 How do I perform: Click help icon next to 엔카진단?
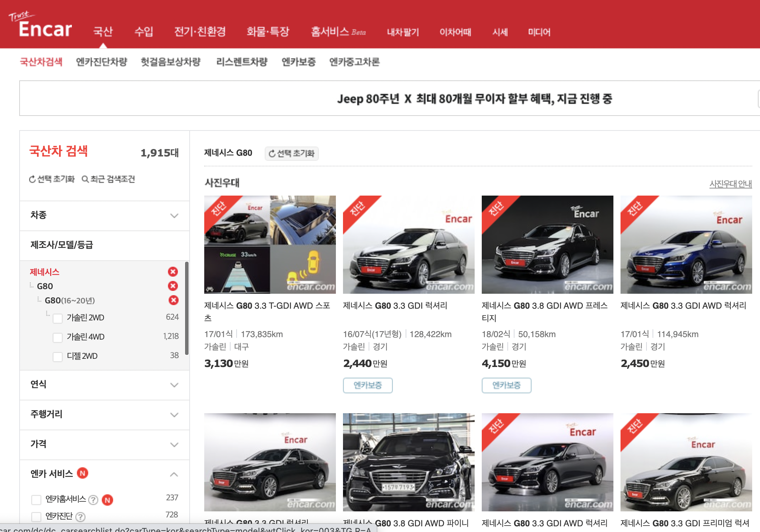[81, 517]
